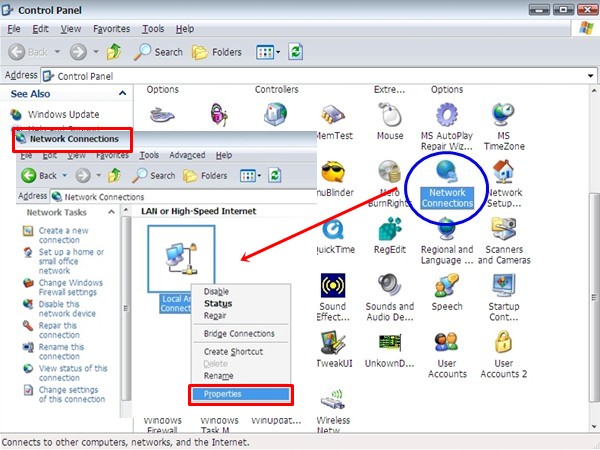Click Refresh icon in Network Connections toolbar
This screenshot has height=450, width=600.
[x=275, y=176]
